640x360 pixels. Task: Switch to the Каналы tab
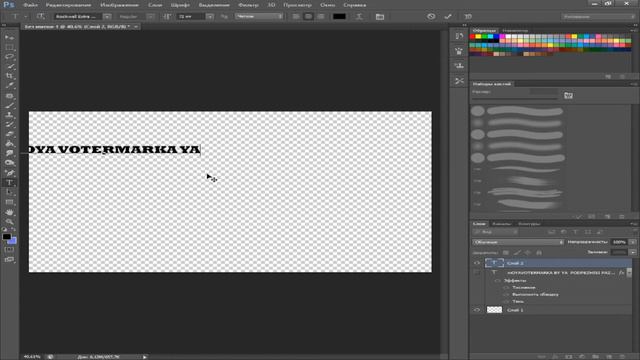click(x=501, y=224)
